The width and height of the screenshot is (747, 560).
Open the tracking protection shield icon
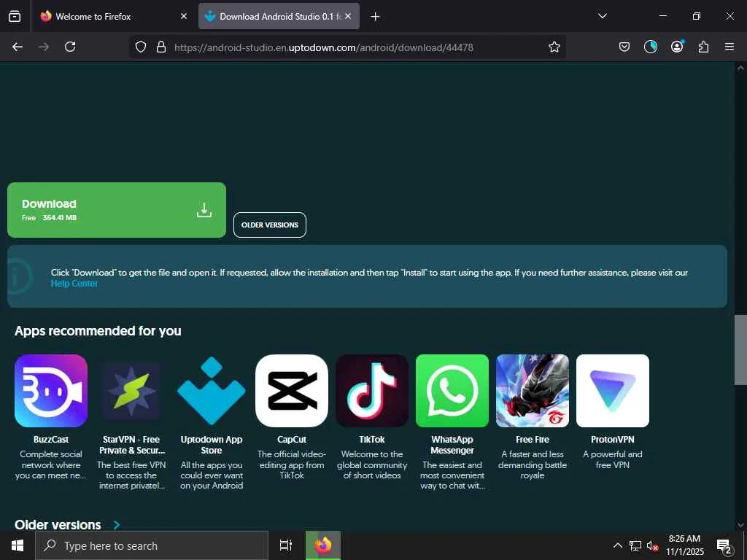(141, 47)
